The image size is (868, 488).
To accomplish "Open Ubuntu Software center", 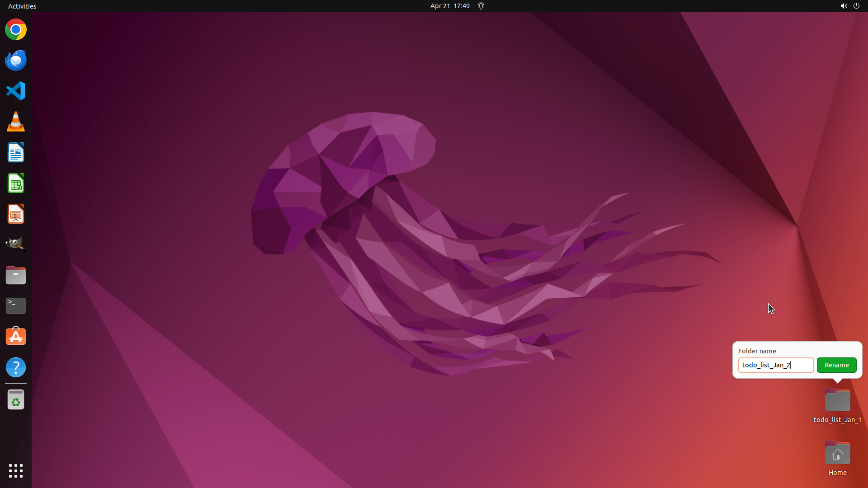I will [16, 337].
